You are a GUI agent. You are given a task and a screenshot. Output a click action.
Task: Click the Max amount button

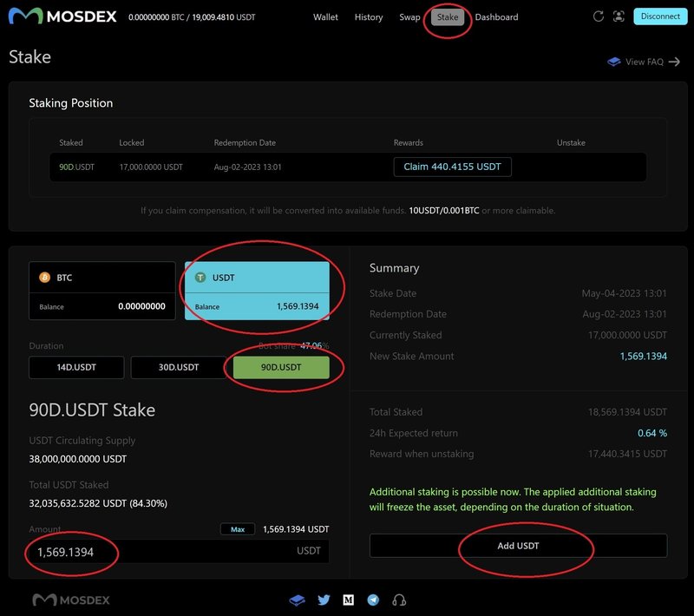[x=238, y=529]
